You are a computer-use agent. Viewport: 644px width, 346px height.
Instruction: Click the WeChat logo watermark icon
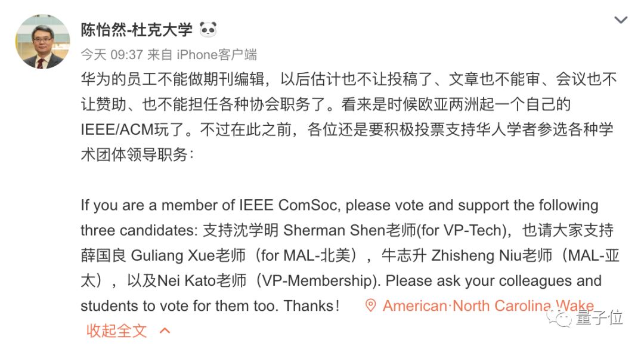coord(562,319)
